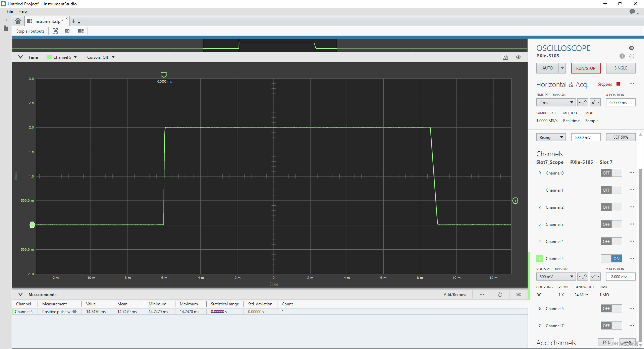Open the layout view icon next to the camera
The image size is (644, 349).
(80, 31)
